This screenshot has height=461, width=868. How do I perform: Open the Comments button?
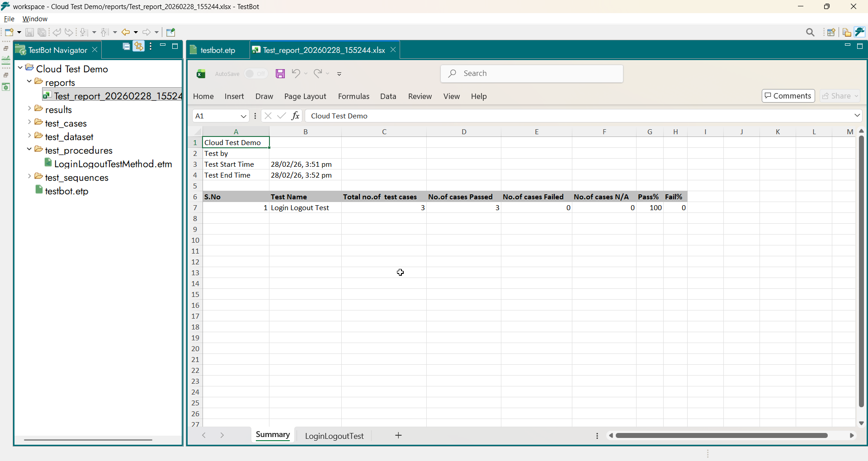[788, 96]
